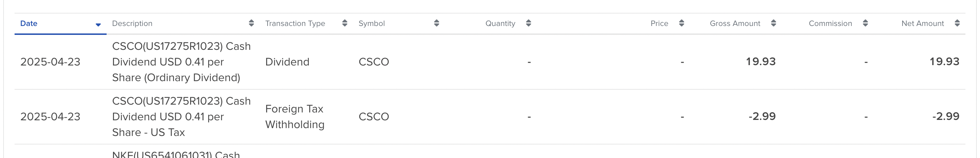980x158 pixels.
Task: Click the Price column sort arrows icon
Action: coord(682,23)
